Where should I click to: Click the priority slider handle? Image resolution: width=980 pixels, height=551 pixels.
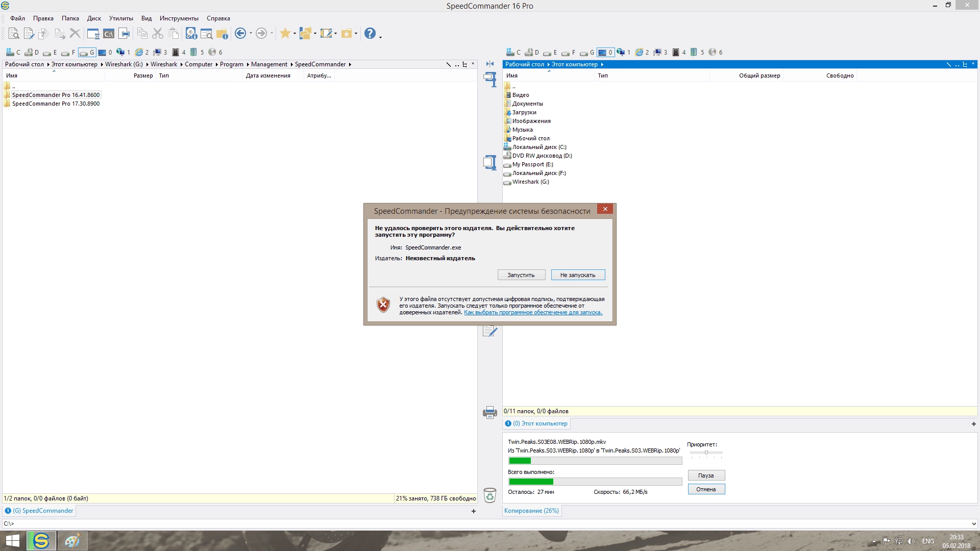706,453
